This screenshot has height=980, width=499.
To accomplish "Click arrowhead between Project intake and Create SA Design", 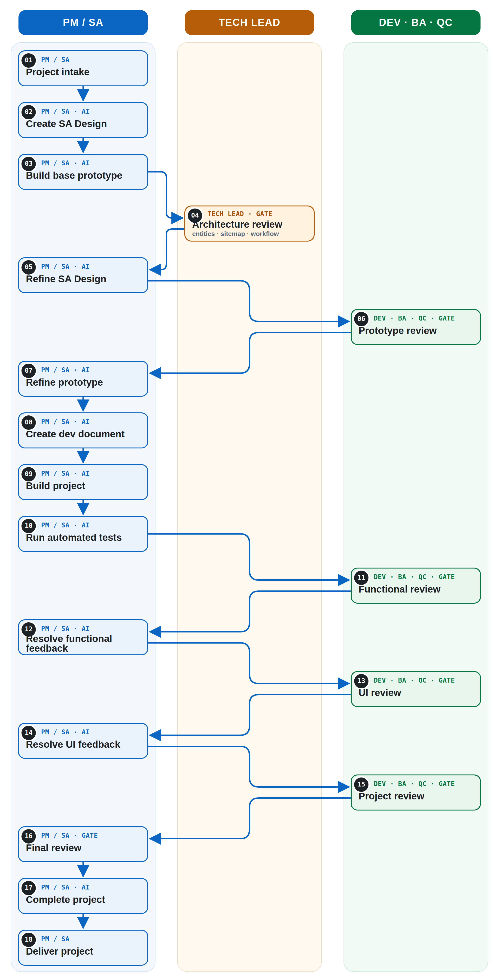I will click(83, 95).
